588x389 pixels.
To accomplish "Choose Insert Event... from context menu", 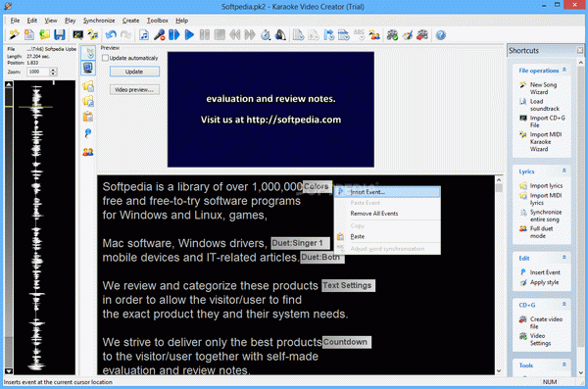I will 387,192.
